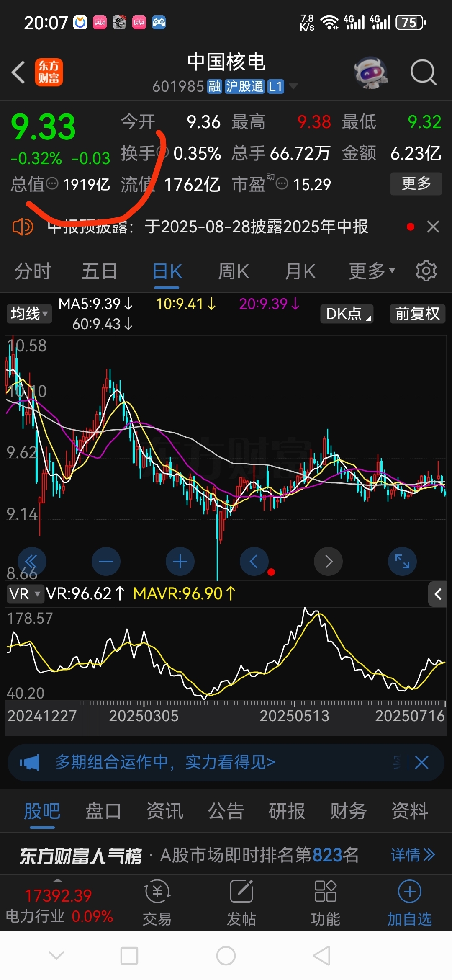Switch to the 盘口 tab
The image size is (452, 980).
pyautogui.click(x=103, y=811)
